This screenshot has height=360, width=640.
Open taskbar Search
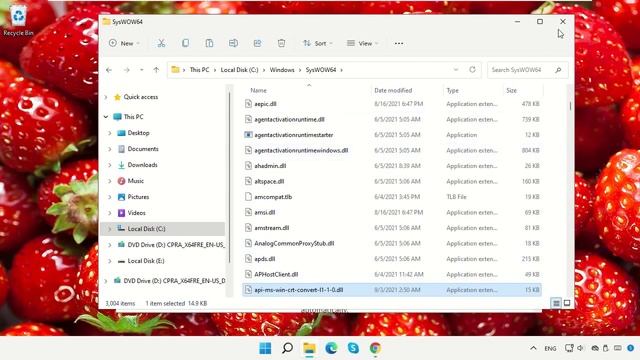[x=287, y=348]
